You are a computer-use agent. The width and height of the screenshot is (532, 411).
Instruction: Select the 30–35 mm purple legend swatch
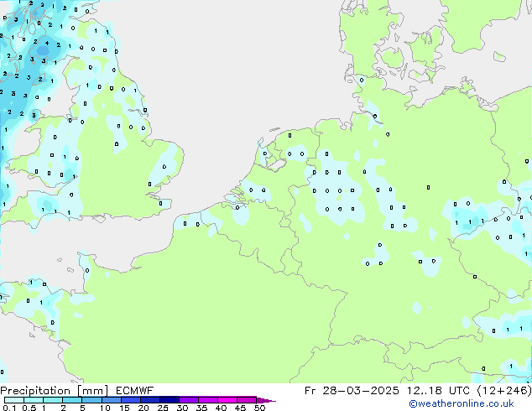pos(189,400)
